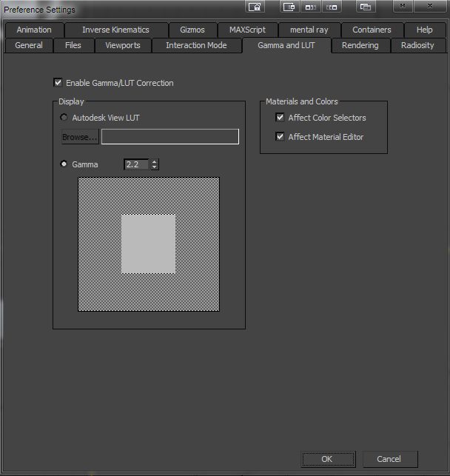450x476 pixels.
Task: Select the Gamma radio button
Action: [x=64, y=164]
